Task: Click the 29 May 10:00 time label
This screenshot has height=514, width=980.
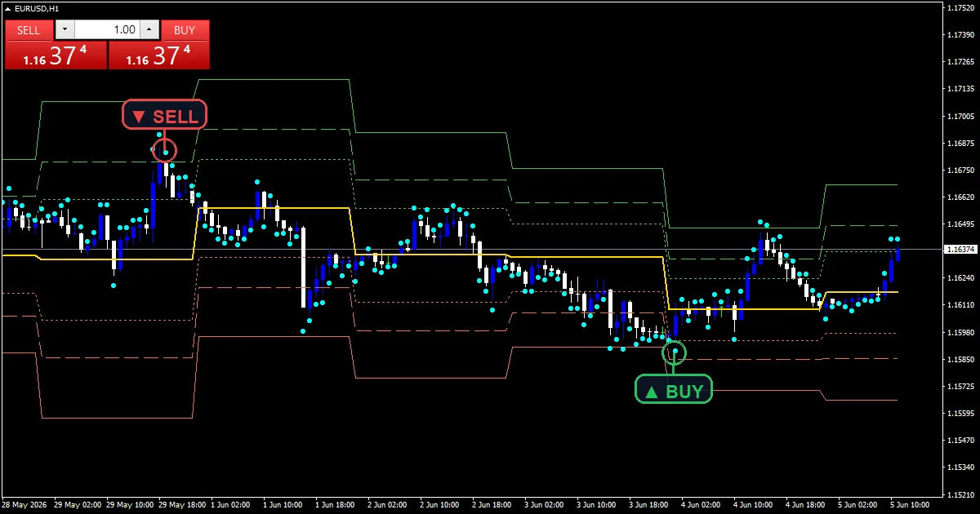Action: tap(131, 505)
